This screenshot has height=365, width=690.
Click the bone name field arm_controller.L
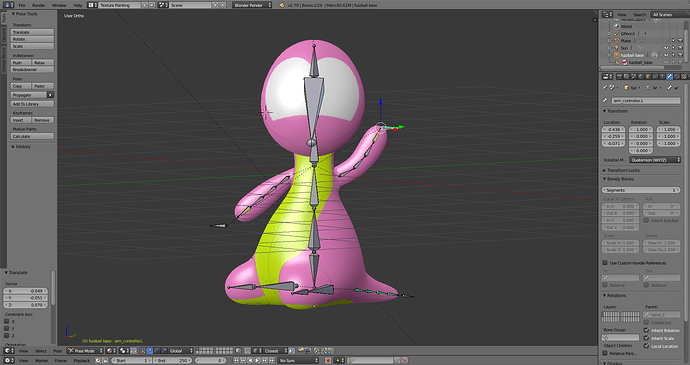(x=646, y=100)
